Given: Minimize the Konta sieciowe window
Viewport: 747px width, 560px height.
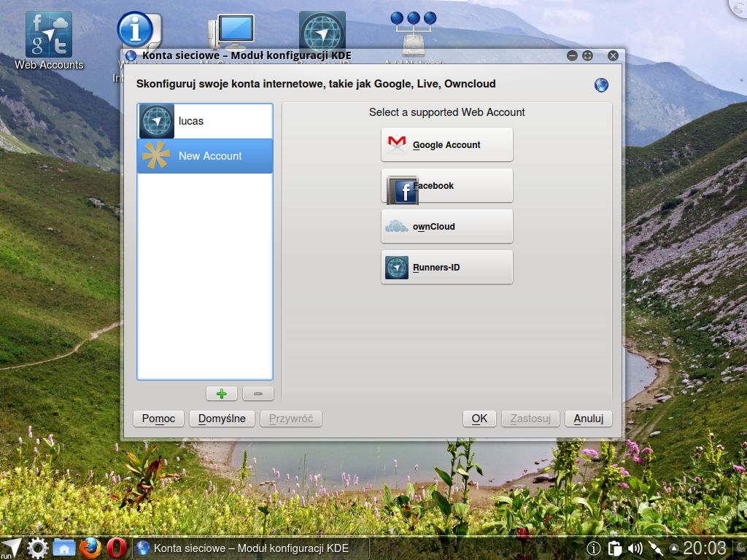Looking at the screenshot, I should click(x=572, y=55).
